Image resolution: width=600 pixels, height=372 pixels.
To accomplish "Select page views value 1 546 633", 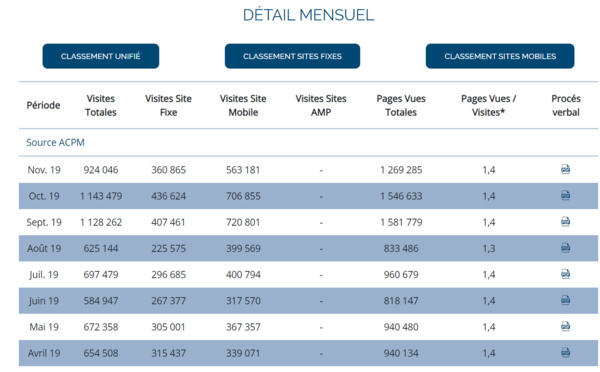I will [x=401, y=196].
